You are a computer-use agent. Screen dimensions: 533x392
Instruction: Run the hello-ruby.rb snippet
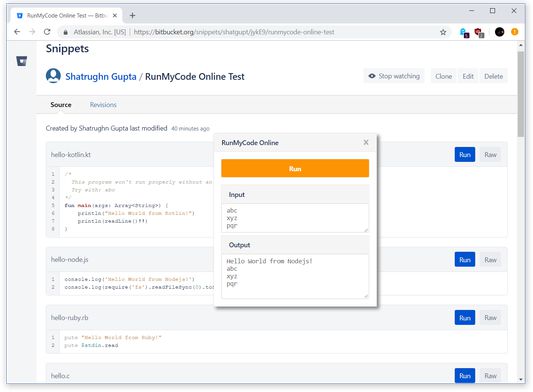click(465, 318)
